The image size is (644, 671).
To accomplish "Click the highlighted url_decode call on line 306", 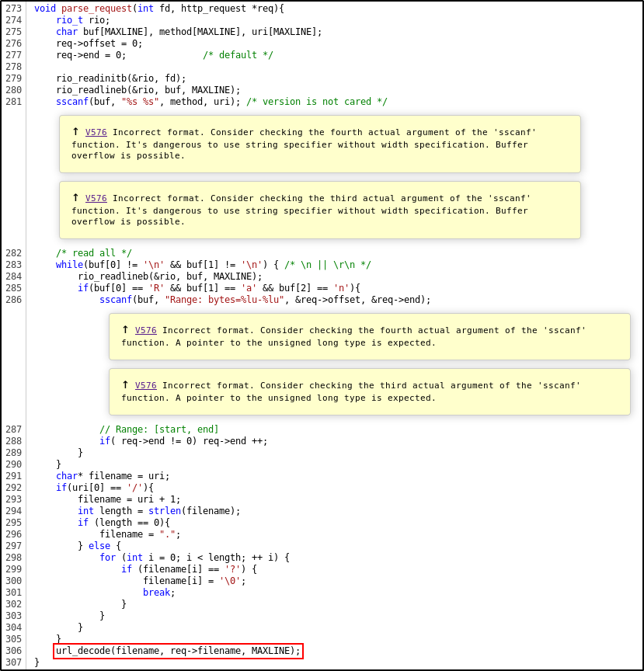I will (178, 651).
